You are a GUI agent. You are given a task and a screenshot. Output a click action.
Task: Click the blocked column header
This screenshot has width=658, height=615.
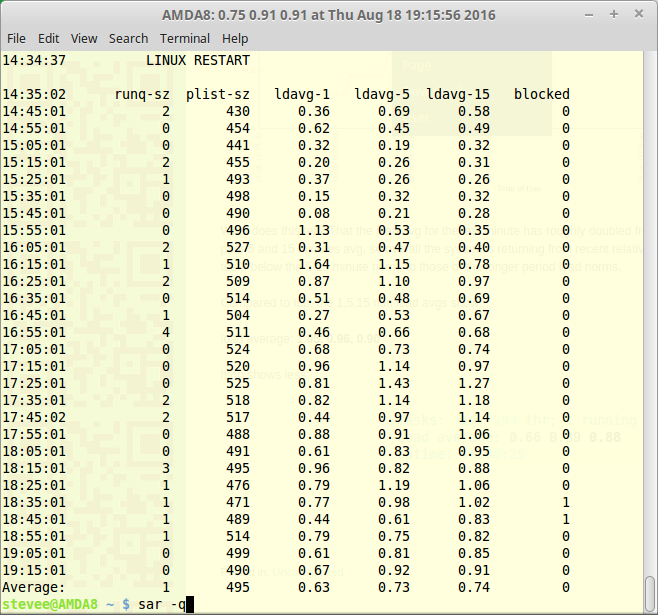click(541, 94)
